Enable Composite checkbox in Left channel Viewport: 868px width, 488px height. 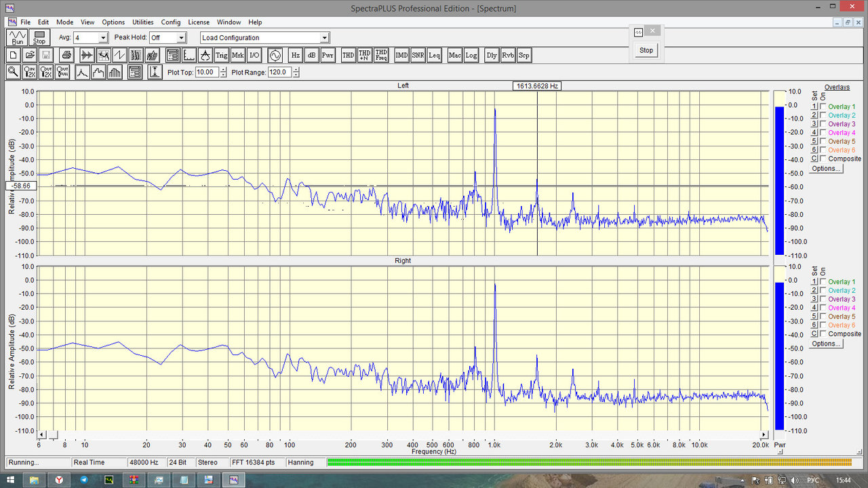(823, 159)
